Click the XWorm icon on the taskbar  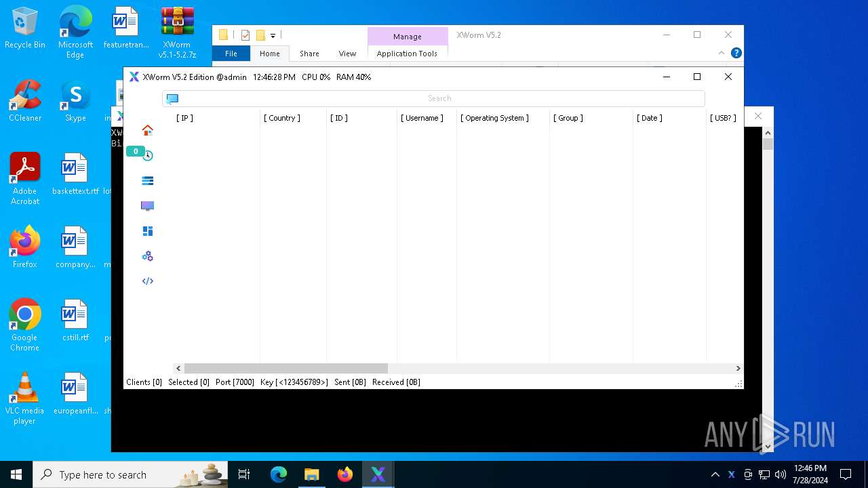[x=378, y=474]
